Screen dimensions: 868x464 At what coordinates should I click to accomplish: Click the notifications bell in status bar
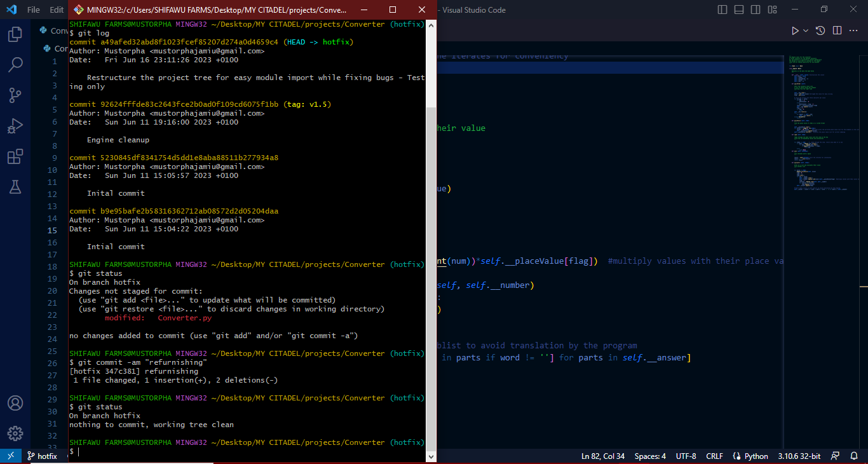point(855,456)
